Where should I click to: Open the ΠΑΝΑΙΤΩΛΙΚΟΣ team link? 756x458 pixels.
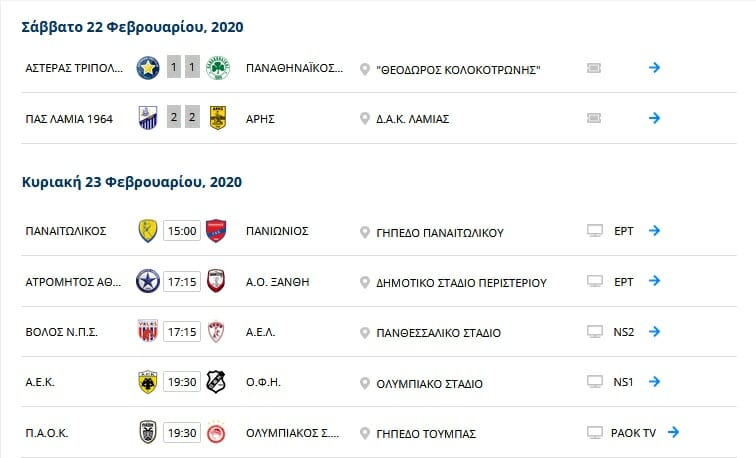(x=66, y=231)
